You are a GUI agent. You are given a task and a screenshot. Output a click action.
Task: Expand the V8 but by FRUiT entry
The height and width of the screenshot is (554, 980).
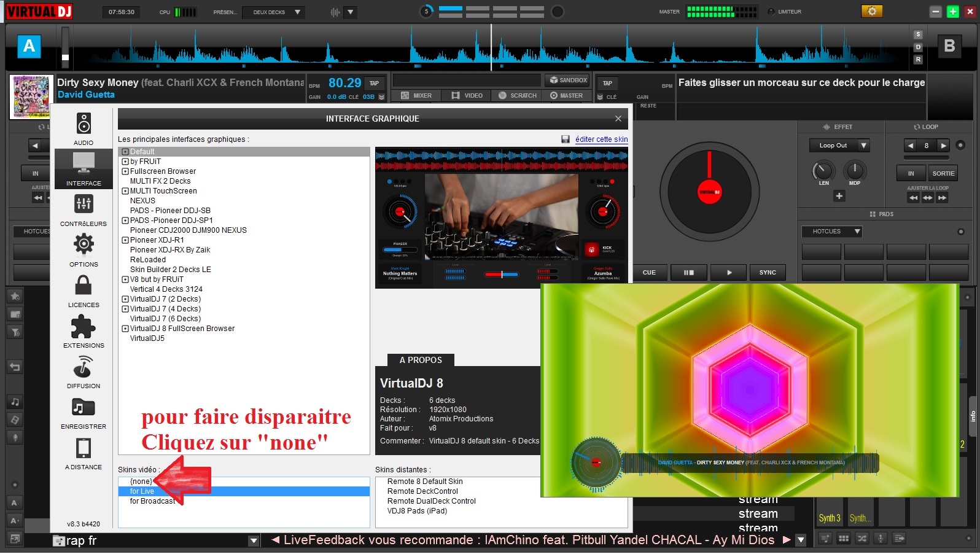125,279
